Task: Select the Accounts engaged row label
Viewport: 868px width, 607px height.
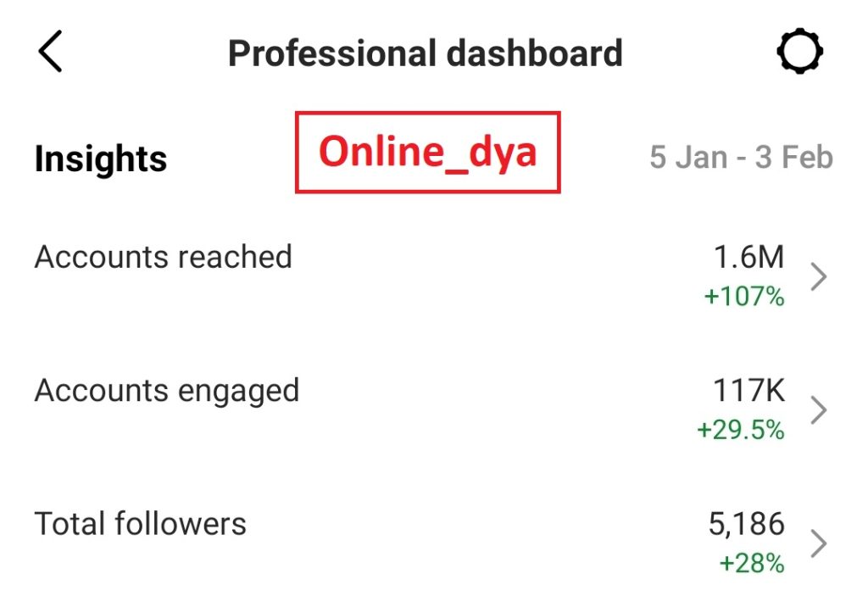Action: (167, 393)
